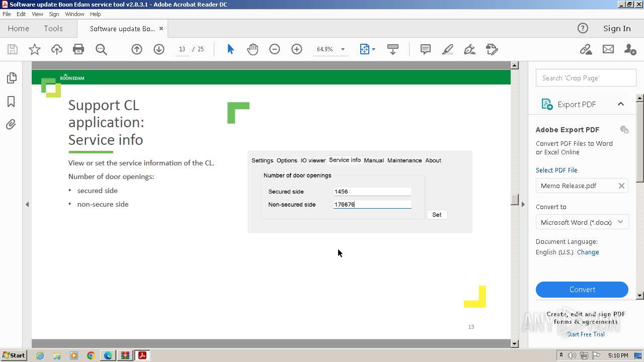Image resolution: width=644 pixels, height=362 pixels.
Task: Open the File menu
Action: coord(7,14)
